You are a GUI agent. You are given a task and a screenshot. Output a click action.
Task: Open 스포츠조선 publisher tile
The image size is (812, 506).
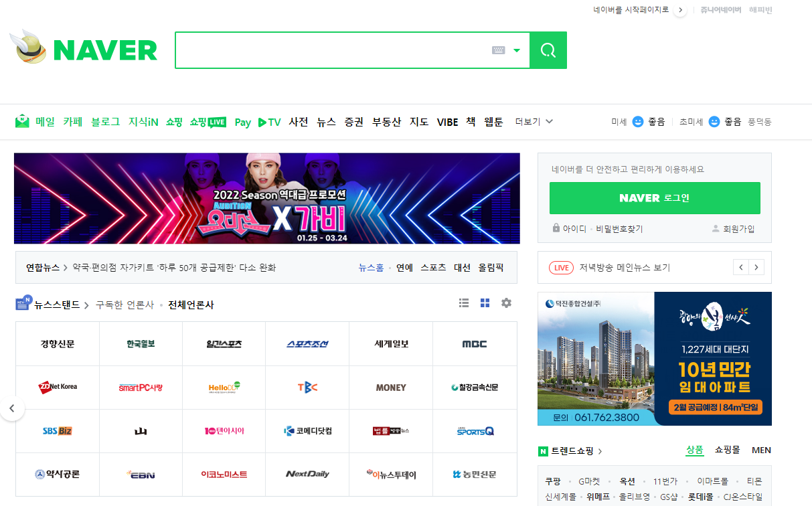307,344
